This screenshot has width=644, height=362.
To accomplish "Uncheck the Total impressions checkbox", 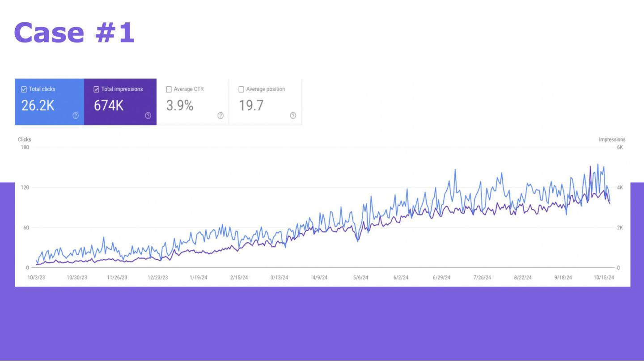I will click(96, 89).
